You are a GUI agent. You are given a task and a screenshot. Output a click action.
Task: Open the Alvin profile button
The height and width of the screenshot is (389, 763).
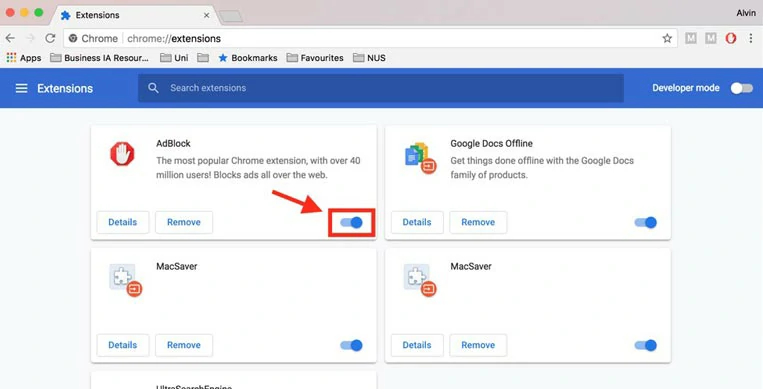tap(746, 13)
